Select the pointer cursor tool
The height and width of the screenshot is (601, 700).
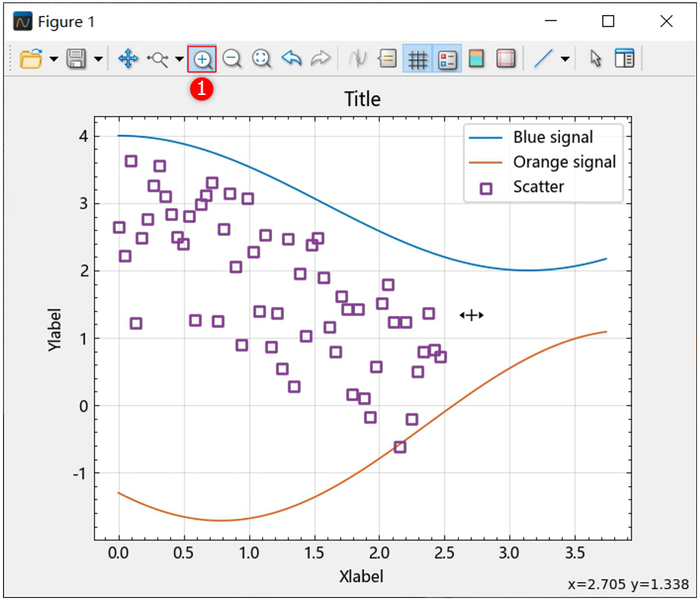click(595, 59)
